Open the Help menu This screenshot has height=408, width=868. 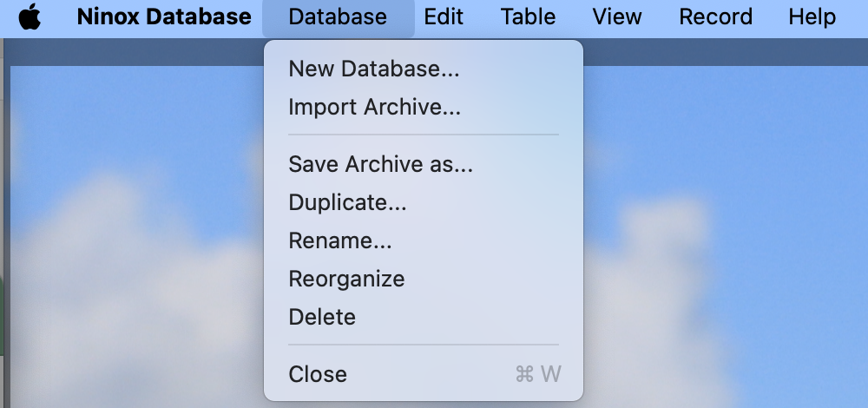click(x=812, y=17)
